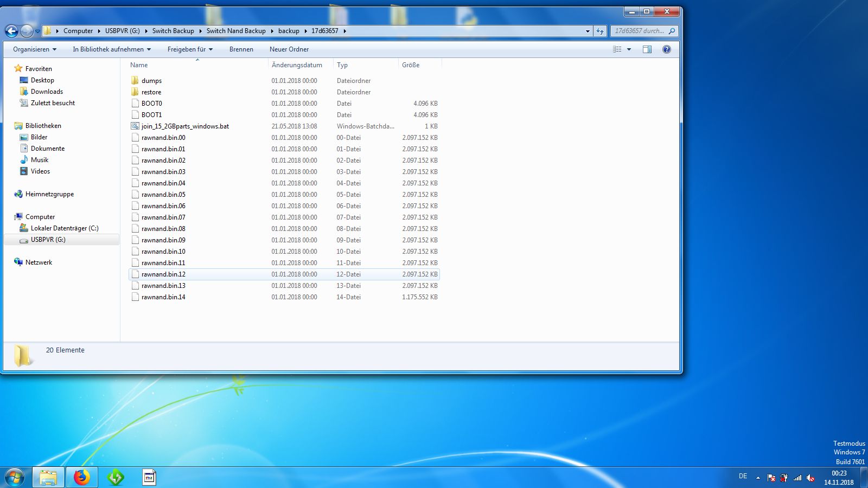The width and height of the screenshot is (868, 488).
Task: Open the Dokumente library
Action: pyautogui.click(x=48, y=149)
